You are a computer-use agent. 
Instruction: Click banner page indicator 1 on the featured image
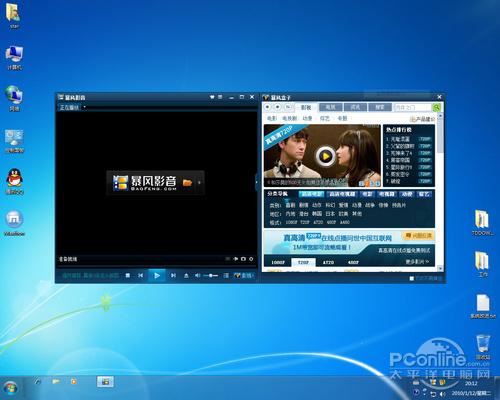tap(361, 183)
